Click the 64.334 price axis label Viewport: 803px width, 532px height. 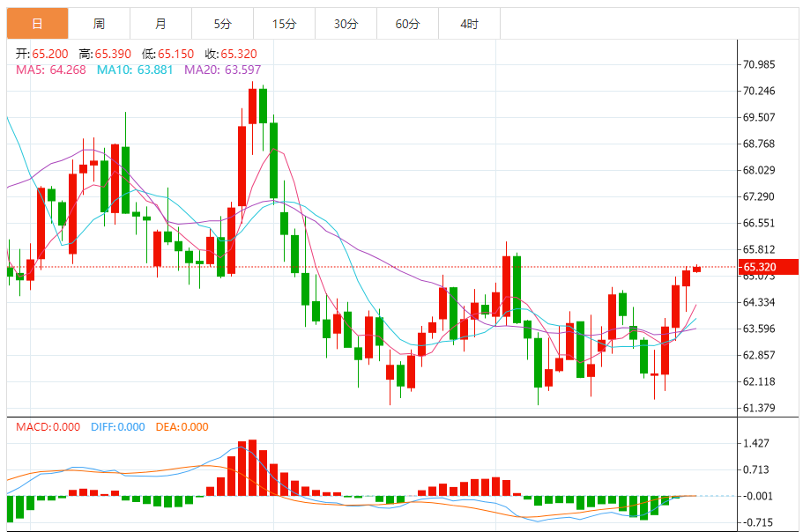759,302
